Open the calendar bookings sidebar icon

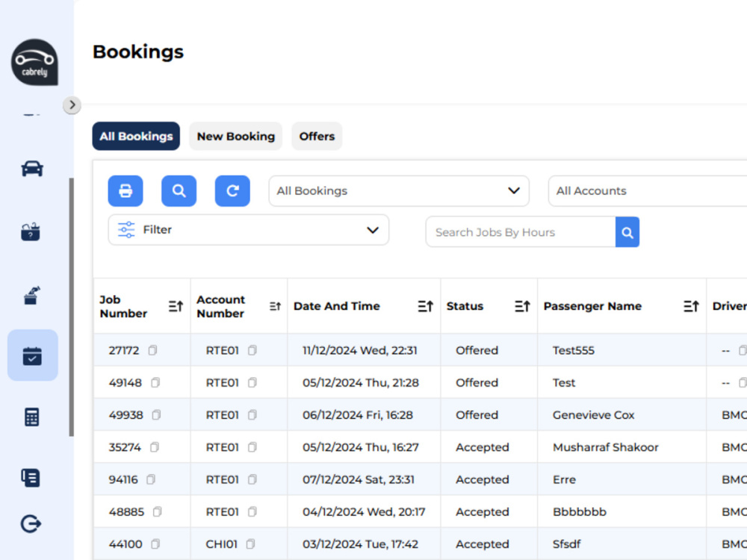[x=32, y=355]
